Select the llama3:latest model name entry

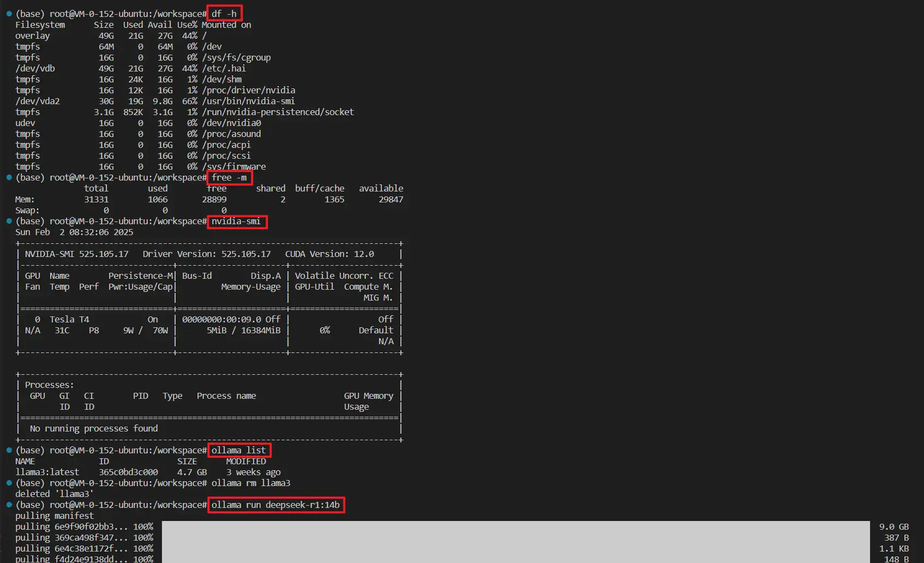click(x=48, y=472)
